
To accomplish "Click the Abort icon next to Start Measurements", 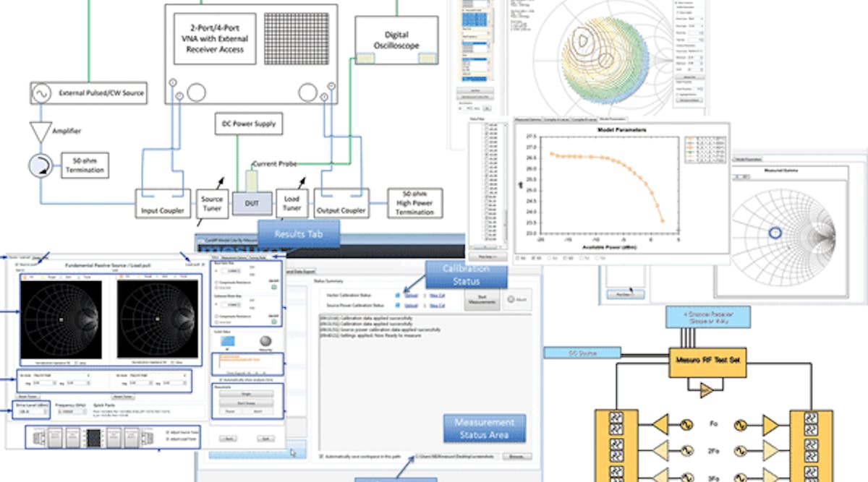I will click(511, 299).
